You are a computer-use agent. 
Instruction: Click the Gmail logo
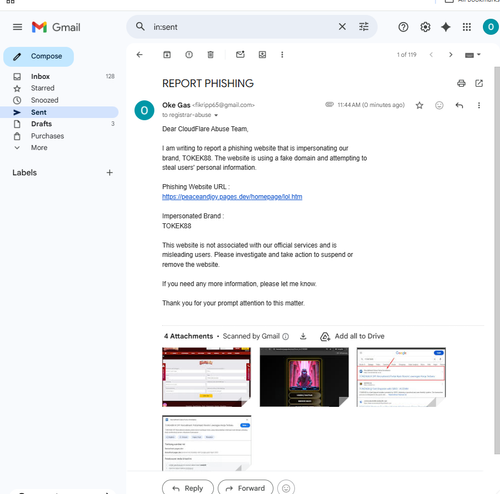56,27
